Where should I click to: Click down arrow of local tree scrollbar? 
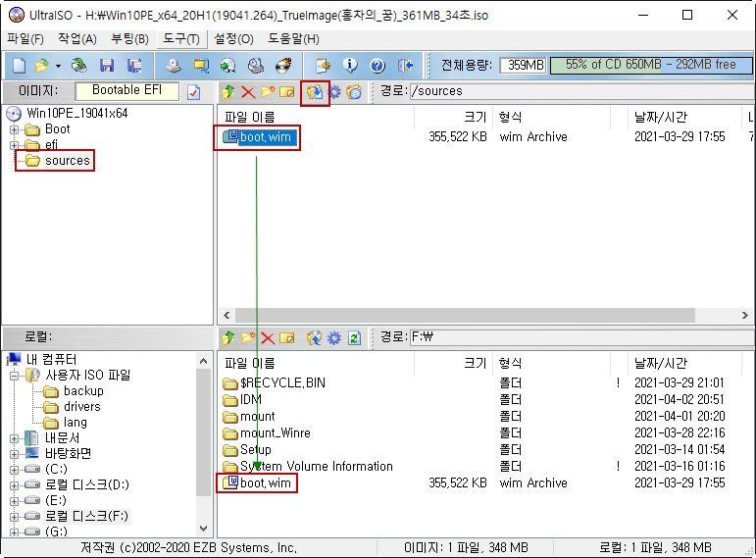[204, 529]
